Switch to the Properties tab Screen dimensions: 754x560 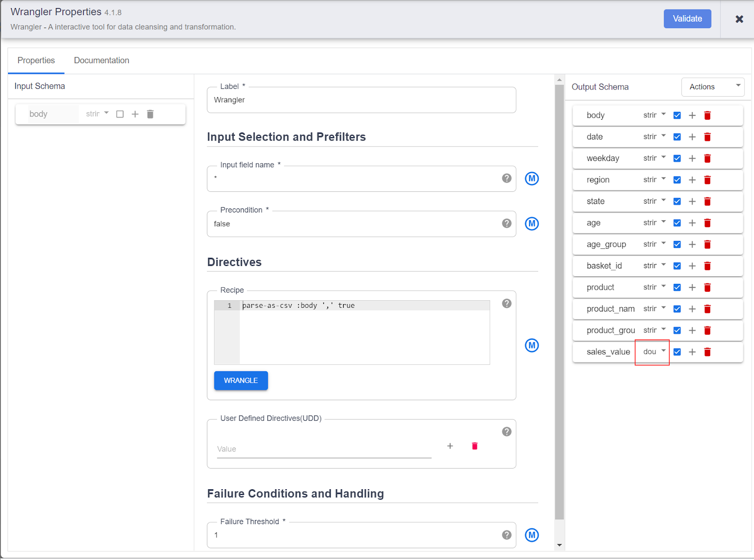36,60
